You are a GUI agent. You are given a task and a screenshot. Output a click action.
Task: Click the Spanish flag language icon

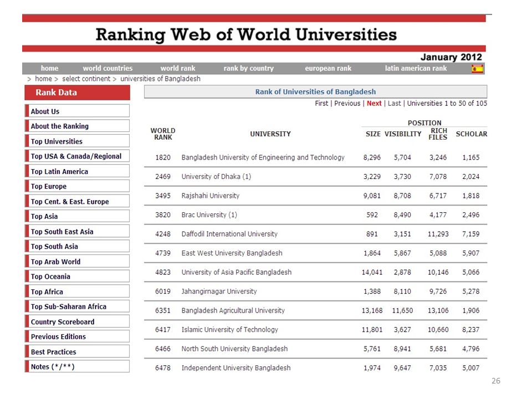pyautogui.click(x=477, y=69)
